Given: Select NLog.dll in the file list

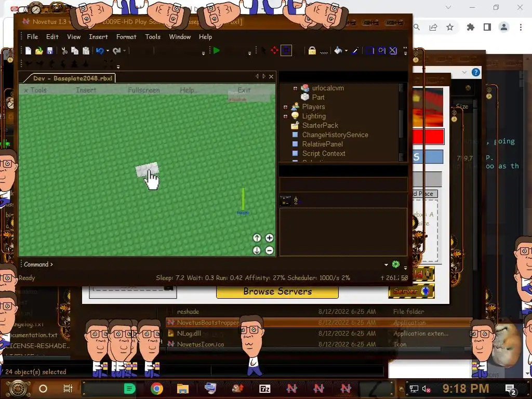Looking at the screenshot, I should 189,334.
